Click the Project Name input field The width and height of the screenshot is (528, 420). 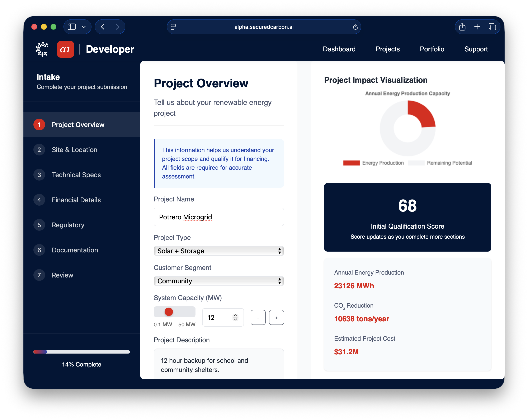click(x=219, y=217)
